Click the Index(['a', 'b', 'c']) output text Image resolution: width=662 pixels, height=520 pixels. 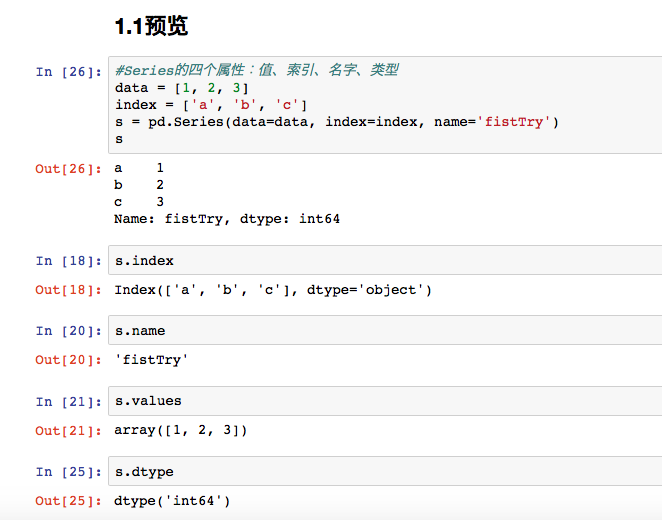(x=273, y=290)
